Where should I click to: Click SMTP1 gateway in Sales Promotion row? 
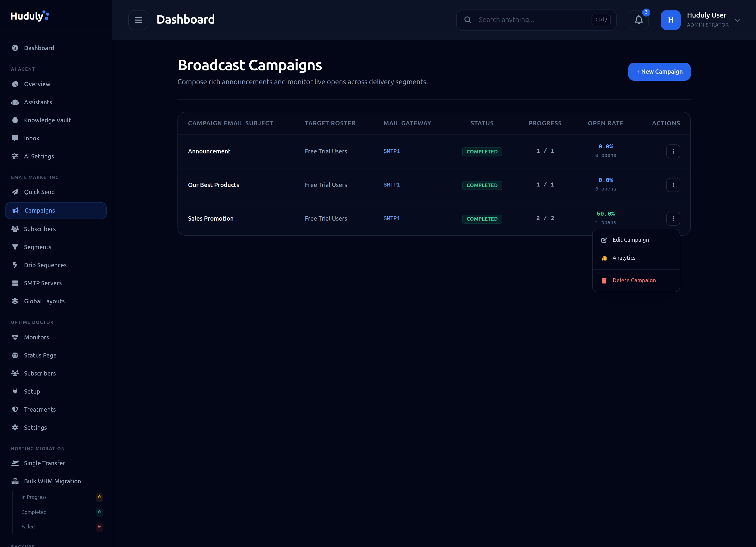(392, 219)
